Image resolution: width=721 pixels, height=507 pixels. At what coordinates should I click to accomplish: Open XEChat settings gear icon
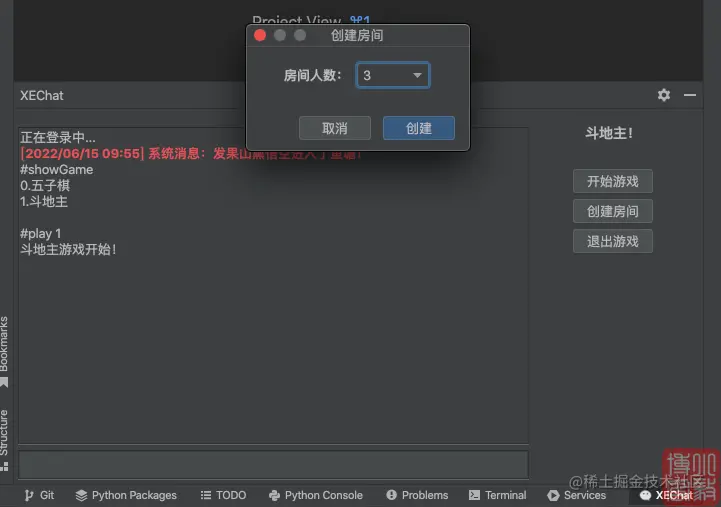(x=664, y=95)
